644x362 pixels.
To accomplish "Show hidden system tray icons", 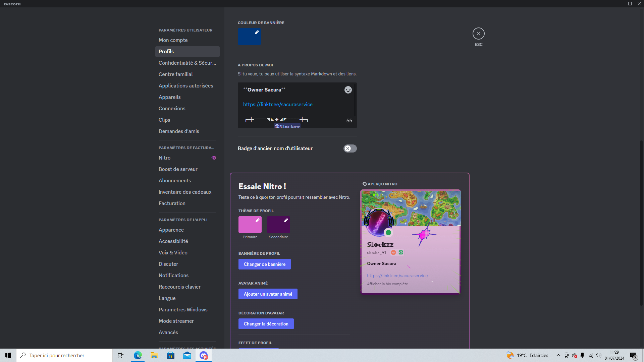I will tap(558, 355).
